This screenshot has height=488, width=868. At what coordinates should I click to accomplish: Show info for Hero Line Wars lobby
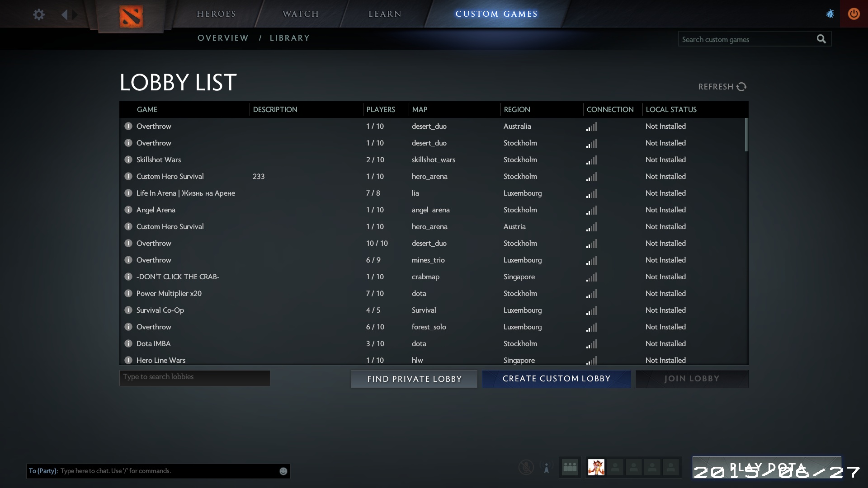point(128,360)
